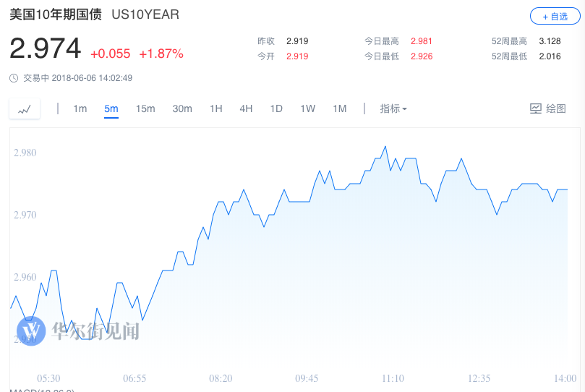Choose the 4H timeframe
The width and height of the screenshot is (585, 392).
246,108
